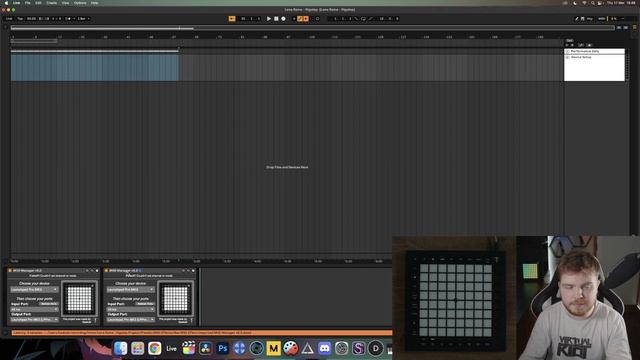Open Google Chrome from the Dock
The height and width of the screenshot is (360, 640).
[155, 348]
